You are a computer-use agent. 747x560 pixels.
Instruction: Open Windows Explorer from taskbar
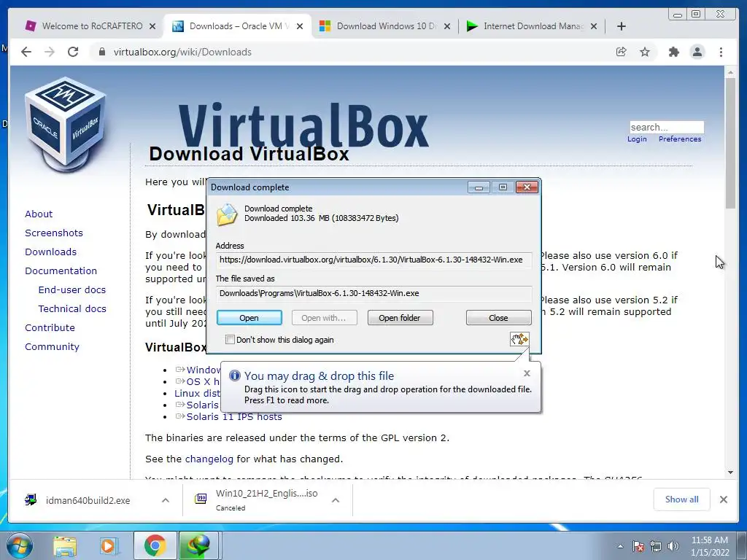click(x=64, y=546)
